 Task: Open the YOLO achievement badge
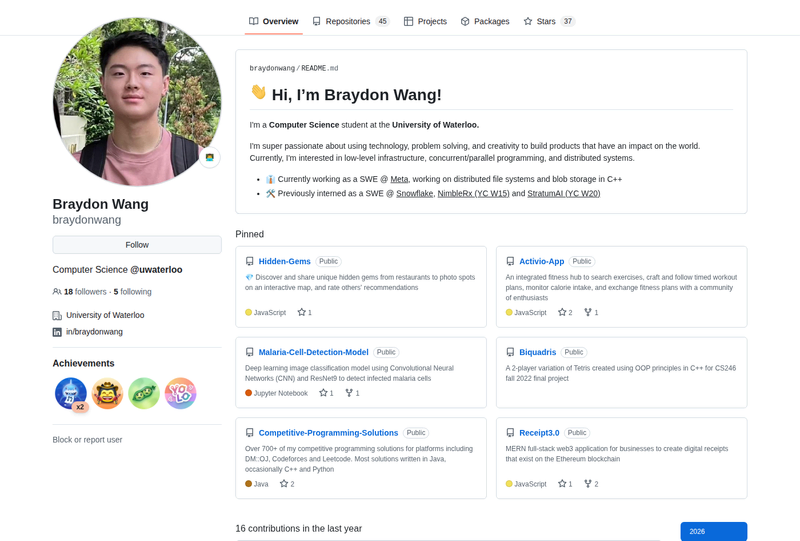click(x=181, y=394)
